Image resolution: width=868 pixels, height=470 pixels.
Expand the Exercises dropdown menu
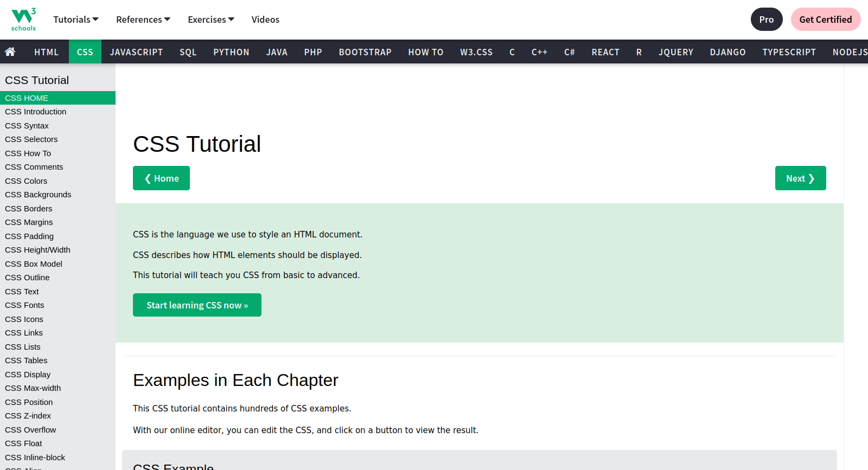(211, 20)
